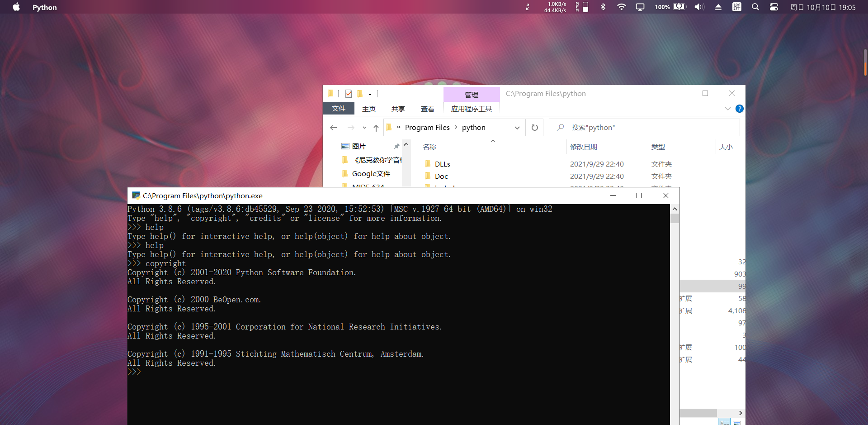868x425 pixels.
Task: Maximize the python.exe console window
Action: click(x=639, y=196)
